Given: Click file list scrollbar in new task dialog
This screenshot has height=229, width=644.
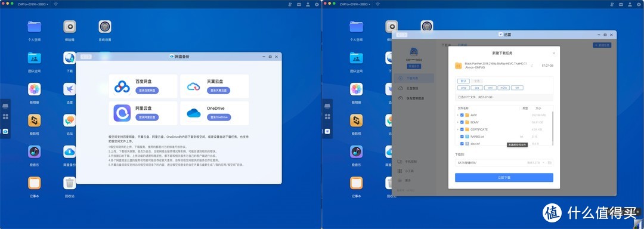Looking at the screenshot, I should pyautogui.click(x=552, y=128).
